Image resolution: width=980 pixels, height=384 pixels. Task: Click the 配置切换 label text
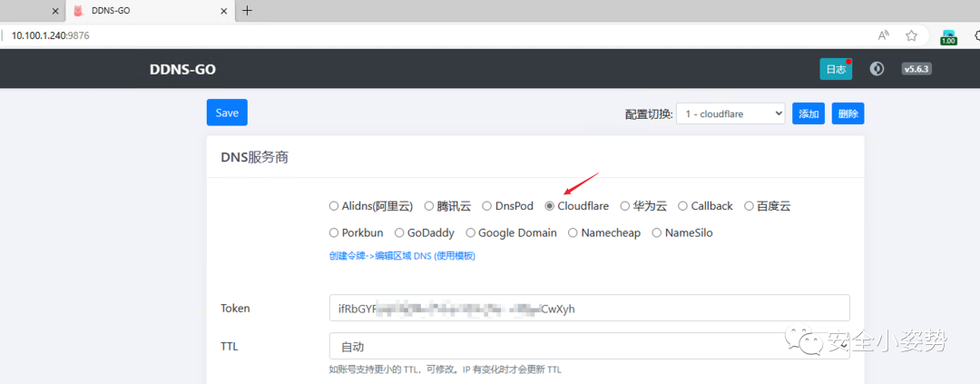[648, 114]
